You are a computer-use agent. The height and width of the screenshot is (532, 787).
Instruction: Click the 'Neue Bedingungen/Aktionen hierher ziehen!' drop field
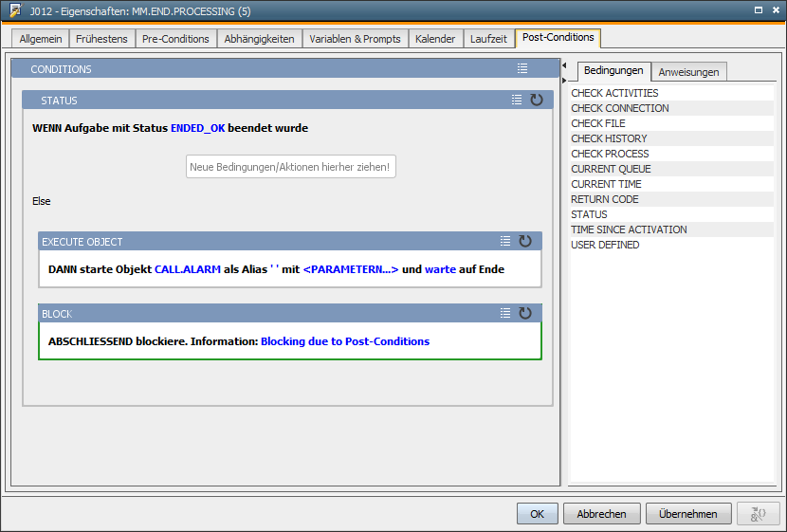[290, 167]
